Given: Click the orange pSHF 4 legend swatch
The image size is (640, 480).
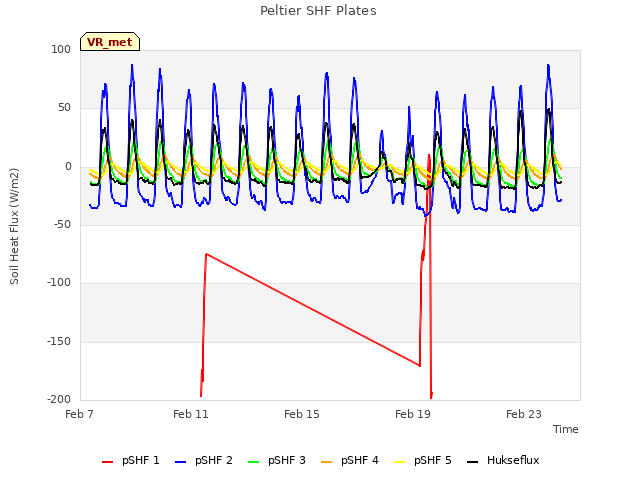Looking at the screenshot, I should click(327, 462).
